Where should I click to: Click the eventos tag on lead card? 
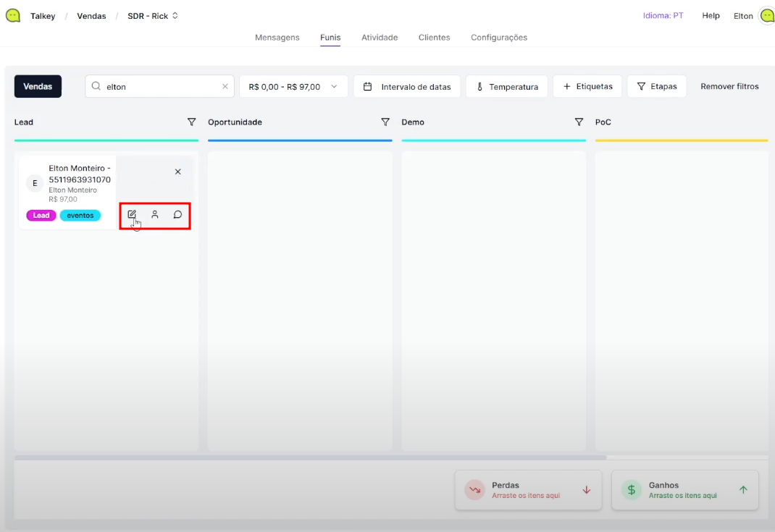[80, 215]
